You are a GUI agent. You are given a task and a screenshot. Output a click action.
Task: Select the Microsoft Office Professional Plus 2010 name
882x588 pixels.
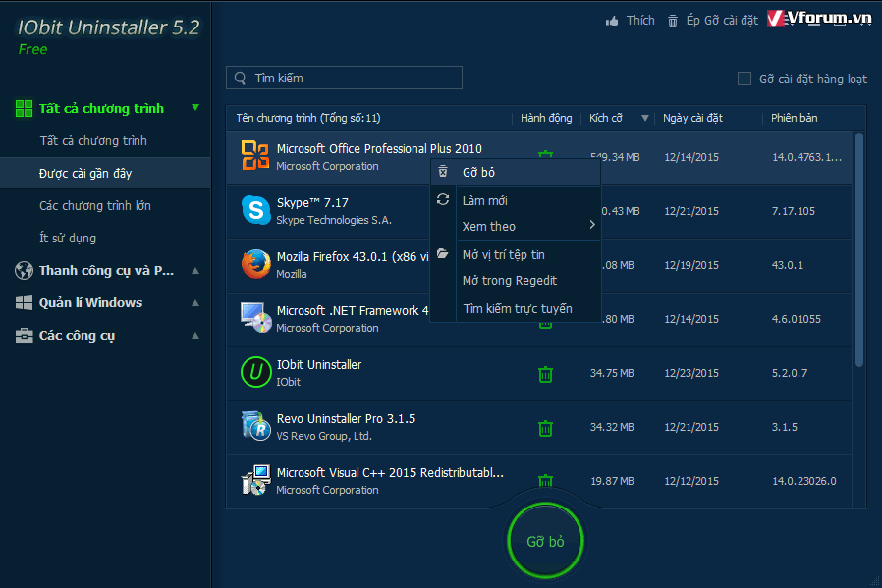pos(379,149)
